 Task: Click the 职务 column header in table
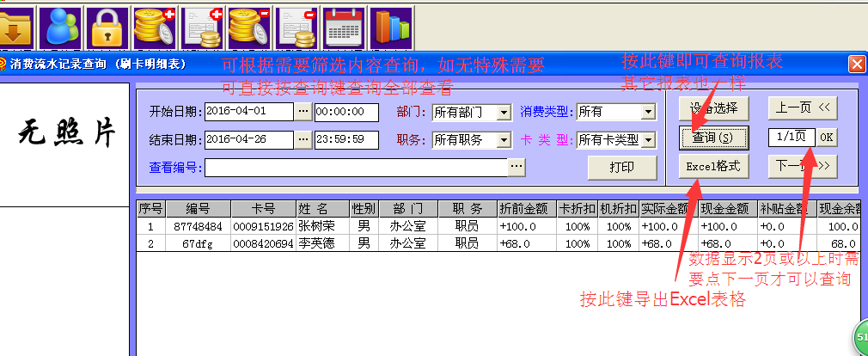tap(468, 209)
